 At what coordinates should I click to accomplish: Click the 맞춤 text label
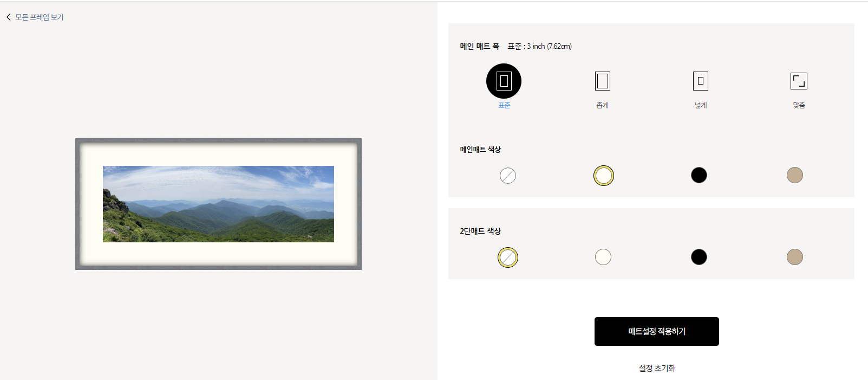[x=799, y=105]
